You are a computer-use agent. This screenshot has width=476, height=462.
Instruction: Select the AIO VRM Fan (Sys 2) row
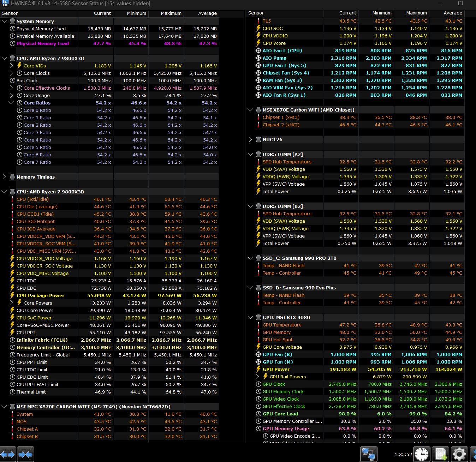point(355,88)
